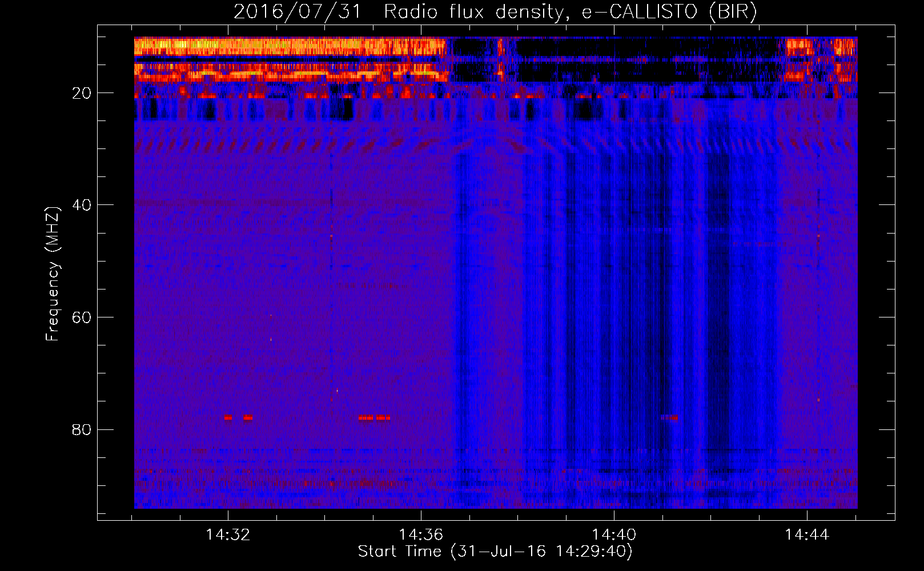Click the 60 MHz frequency tick label

tap(82, 317)
